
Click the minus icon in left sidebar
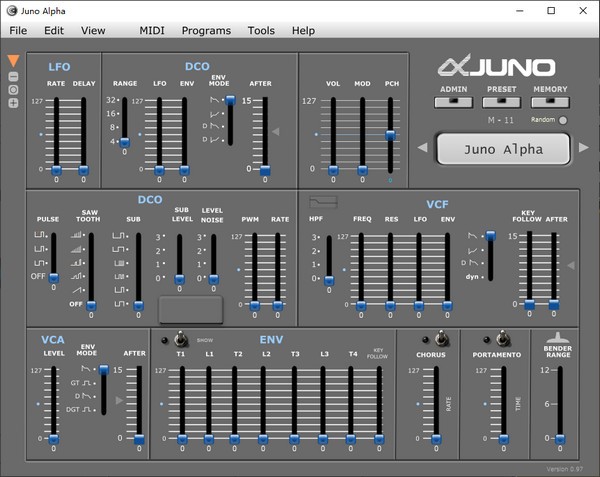(13, 76)
